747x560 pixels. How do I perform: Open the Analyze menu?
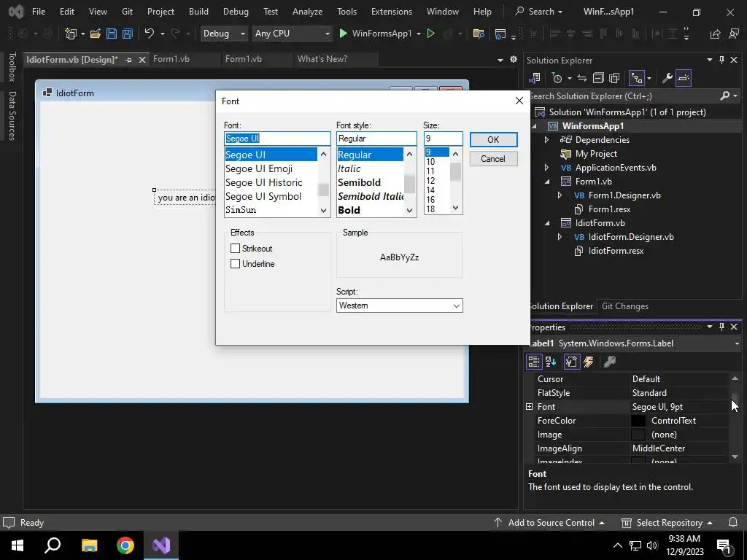point(307,12)
